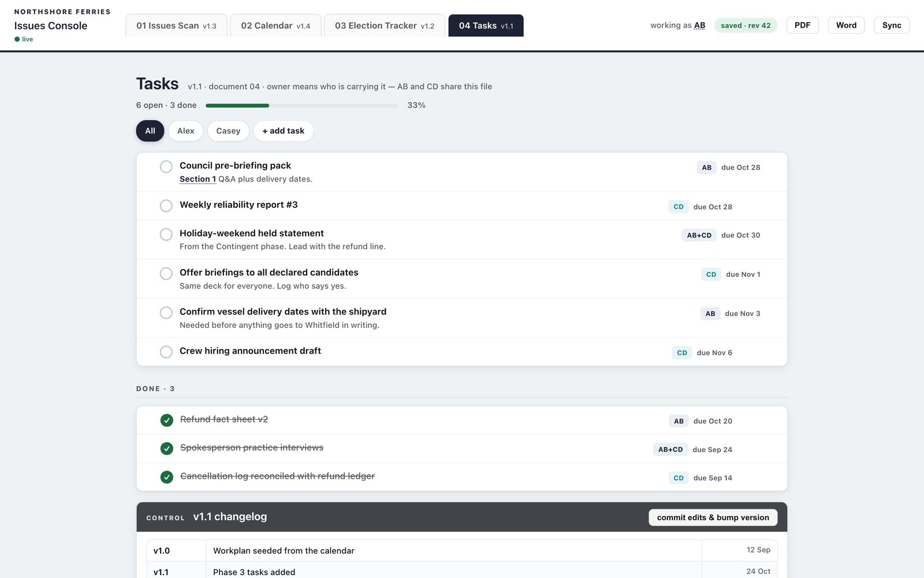Mark Confirm vessel delivery dates task done

point(166,313)
